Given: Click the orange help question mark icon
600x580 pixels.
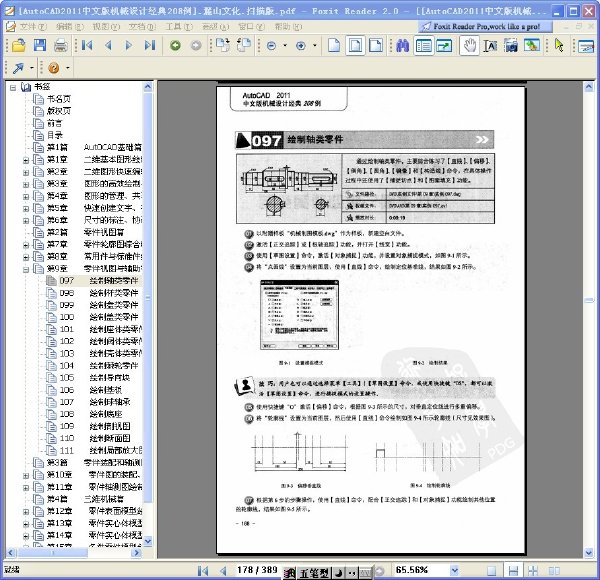Looking at the screenshot, I should (x=54, y=68).
